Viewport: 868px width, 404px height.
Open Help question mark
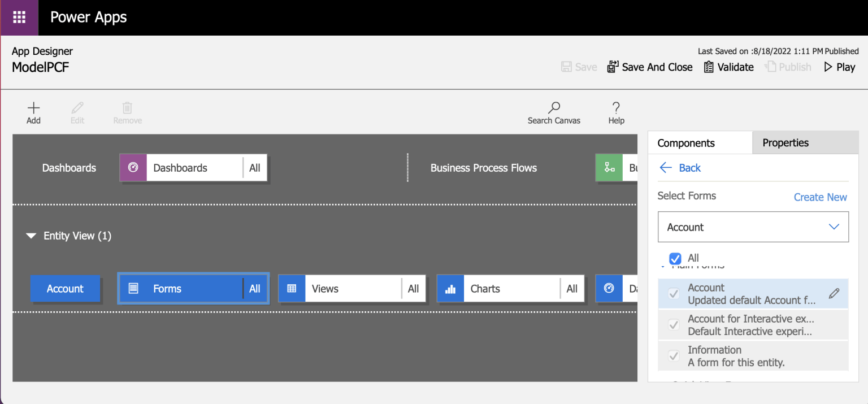click(x=616, y=107)
